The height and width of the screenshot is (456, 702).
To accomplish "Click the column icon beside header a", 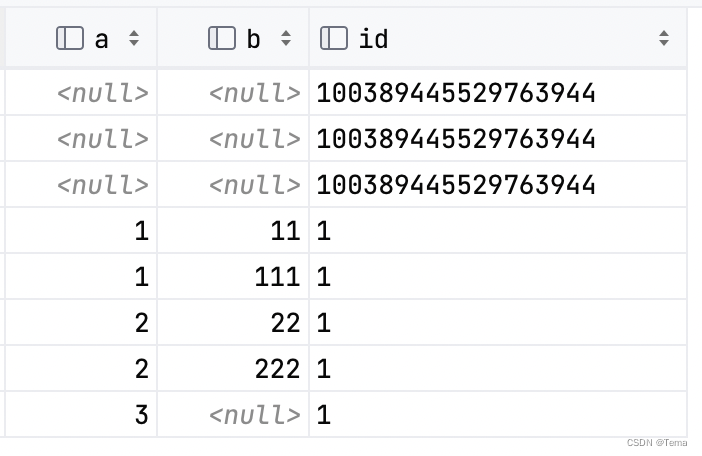I will (x=70, y=38).
